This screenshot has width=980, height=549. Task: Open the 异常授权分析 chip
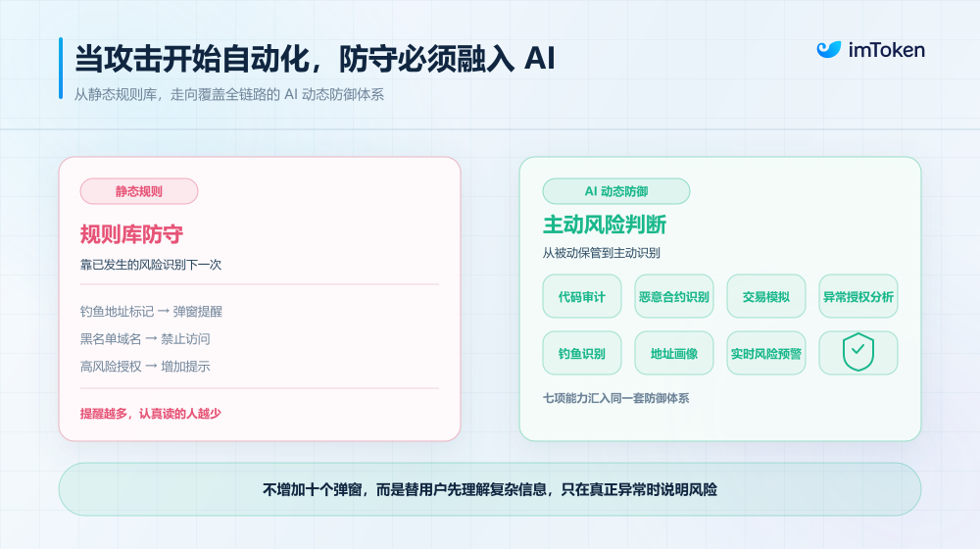pyautogui.click(x=858, y=296)
